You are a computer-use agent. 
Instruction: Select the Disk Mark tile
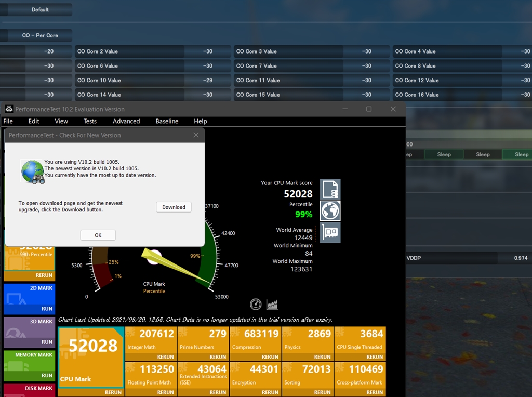(30, 390)
